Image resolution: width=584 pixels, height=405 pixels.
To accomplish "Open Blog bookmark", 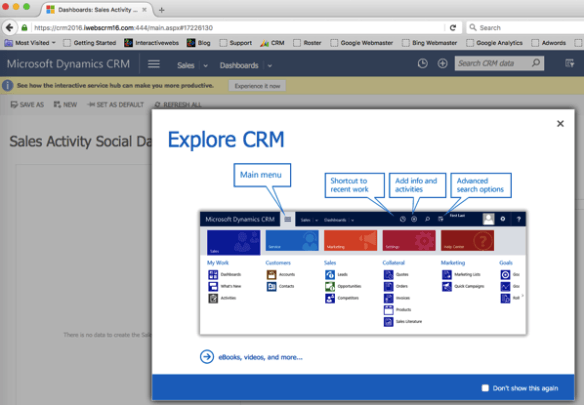I will point(199,43).
